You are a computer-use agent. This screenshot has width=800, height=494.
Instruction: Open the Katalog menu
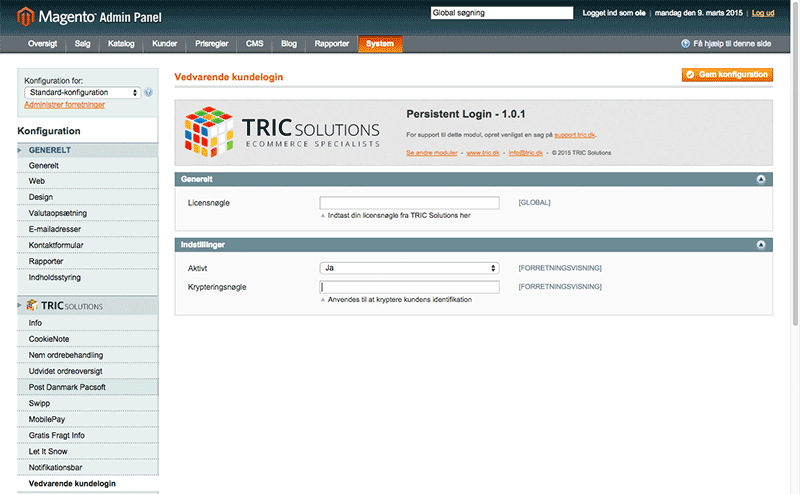[121, 44]
